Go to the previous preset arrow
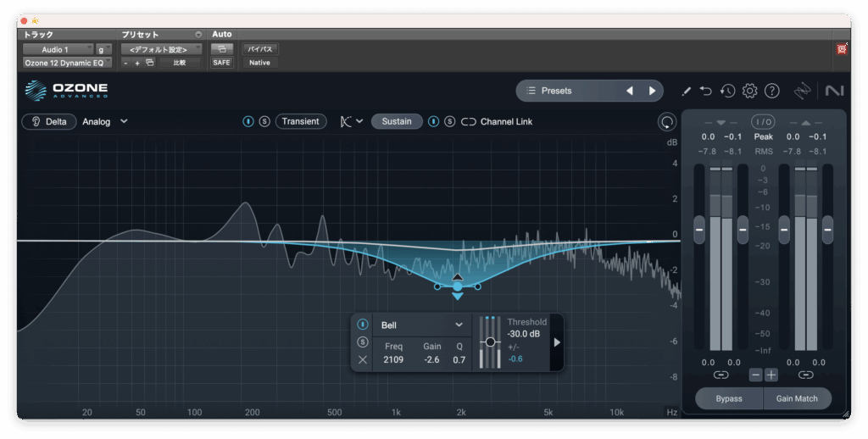 pos(630,91)
